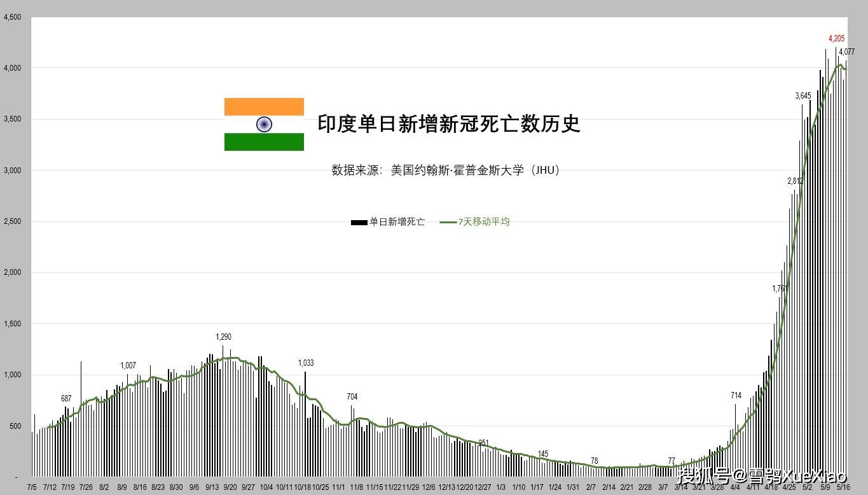
Task: Click the x-axis date '12/13'
Action: 447,487
